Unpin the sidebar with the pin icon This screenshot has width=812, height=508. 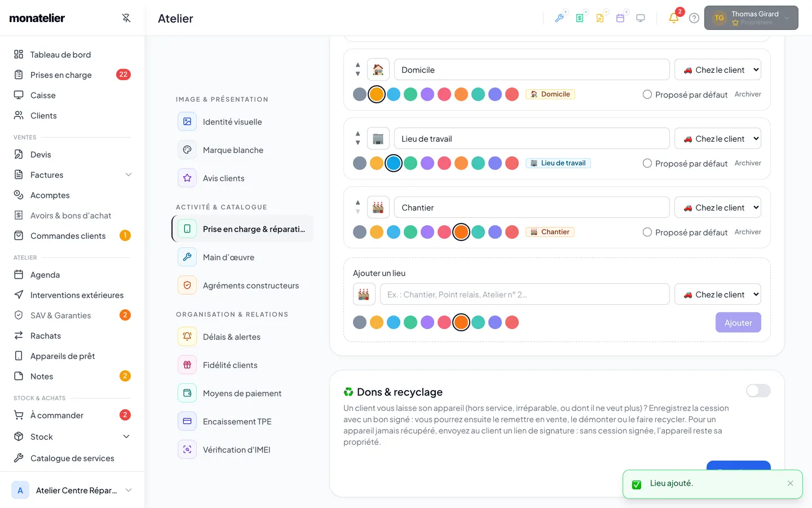126,18
